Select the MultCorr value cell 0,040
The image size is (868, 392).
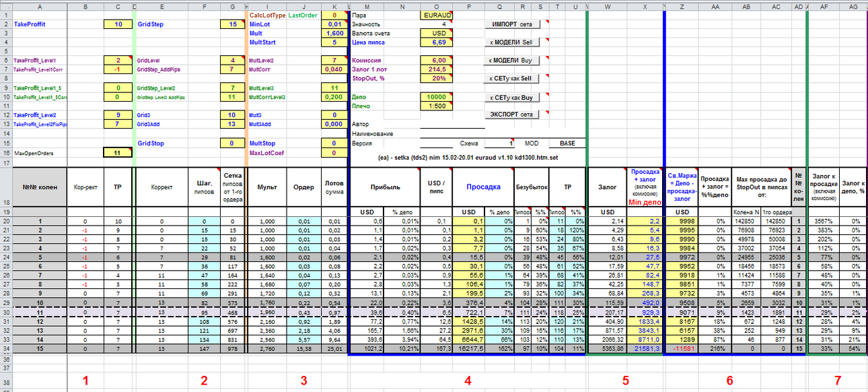(x=334, y=69)
